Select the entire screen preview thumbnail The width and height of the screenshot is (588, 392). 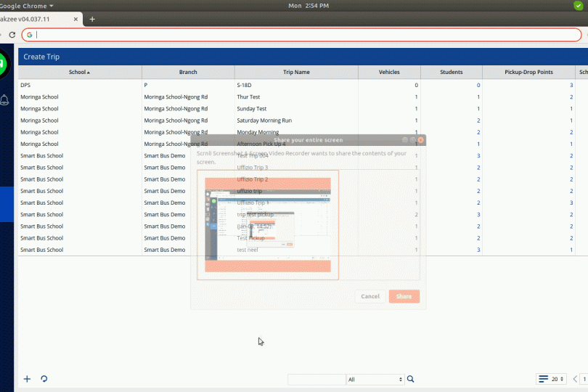coord(268,224)
